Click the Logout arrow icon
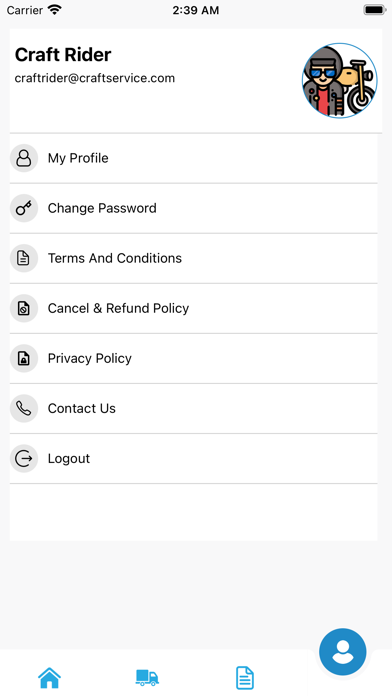Viewport: 392px width, 696px height. coord(24,459)
